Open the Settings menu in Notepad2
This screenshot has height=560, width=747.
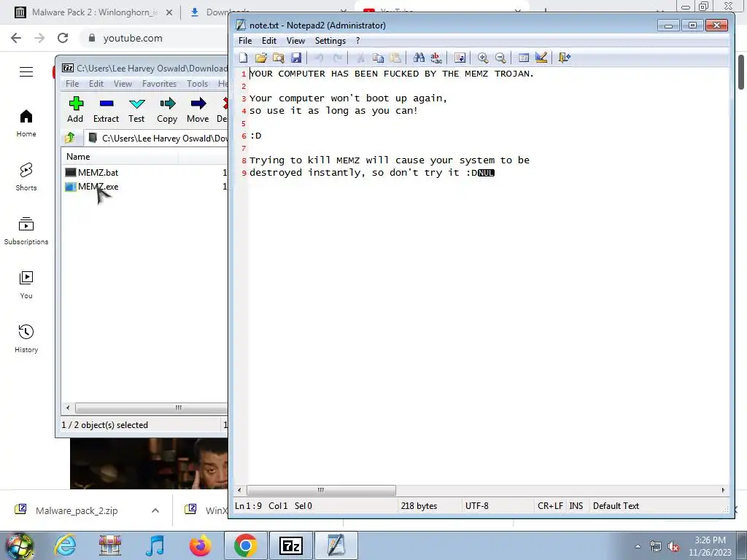click(330, 41)
